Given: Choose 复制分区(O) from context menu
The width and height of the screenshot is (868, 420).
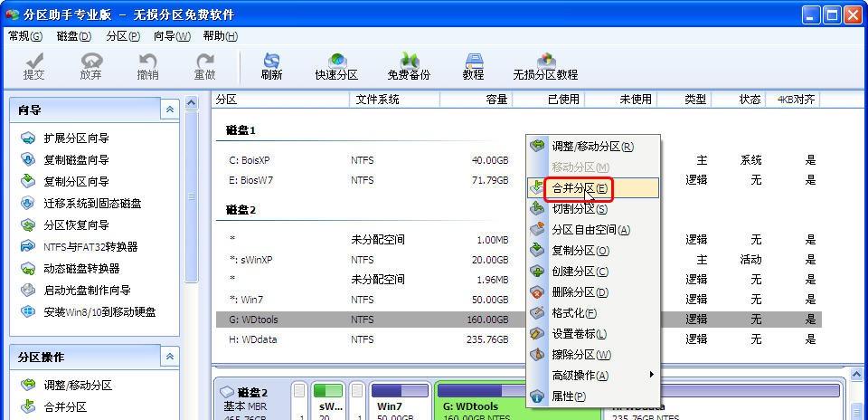Looking at the screenshot, I should [x=593, y=251].
